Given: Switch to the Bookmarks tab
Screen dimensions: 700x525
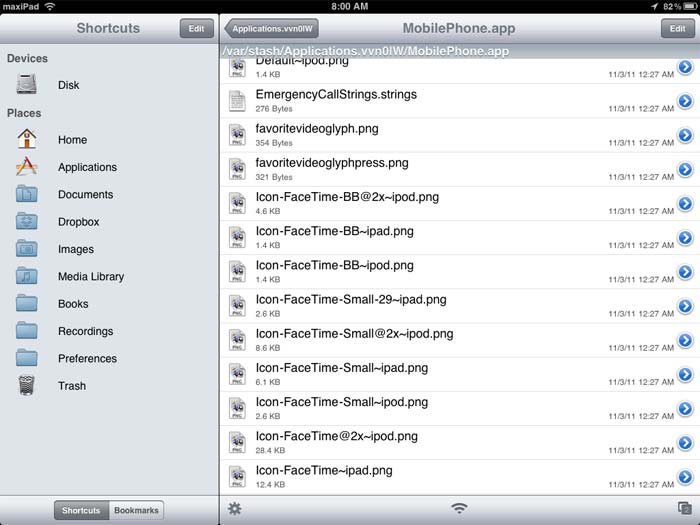Looking at the screenshot, I should click(136, 510).
